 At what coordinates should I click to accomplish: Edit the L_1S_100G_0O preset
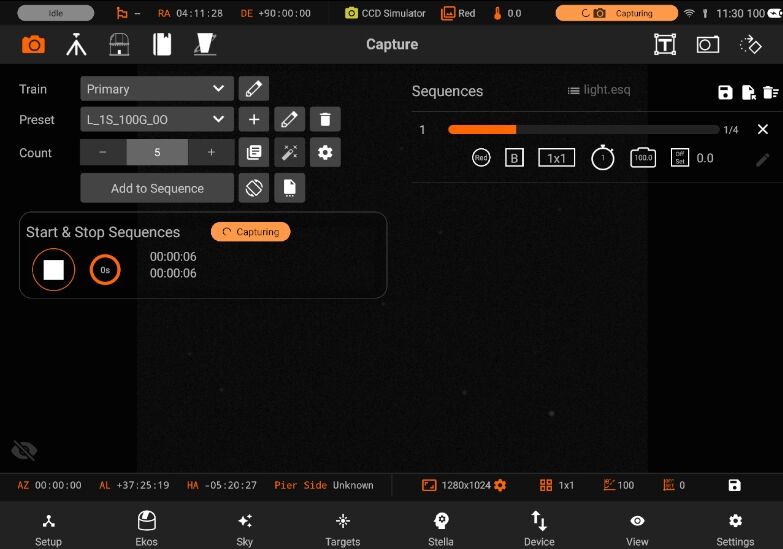290,119
